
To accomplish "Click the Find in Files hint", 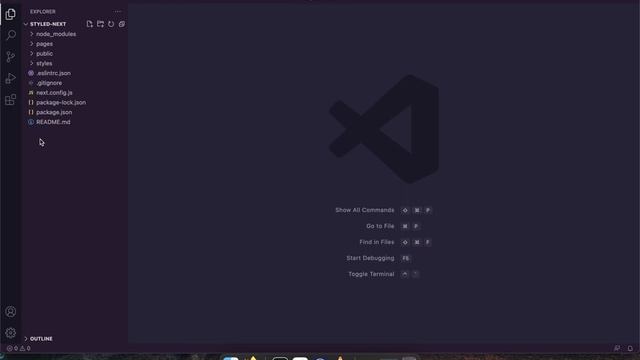I will pyautogui.click(x=377, y=242).
